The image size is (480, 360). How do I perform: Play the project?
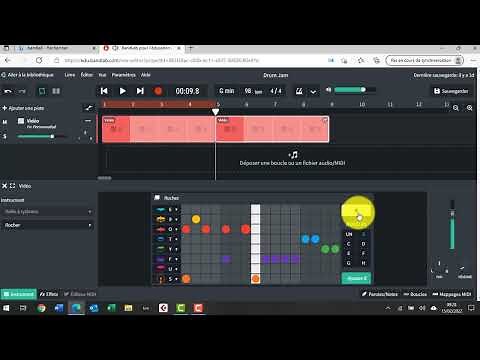(122, 91)
